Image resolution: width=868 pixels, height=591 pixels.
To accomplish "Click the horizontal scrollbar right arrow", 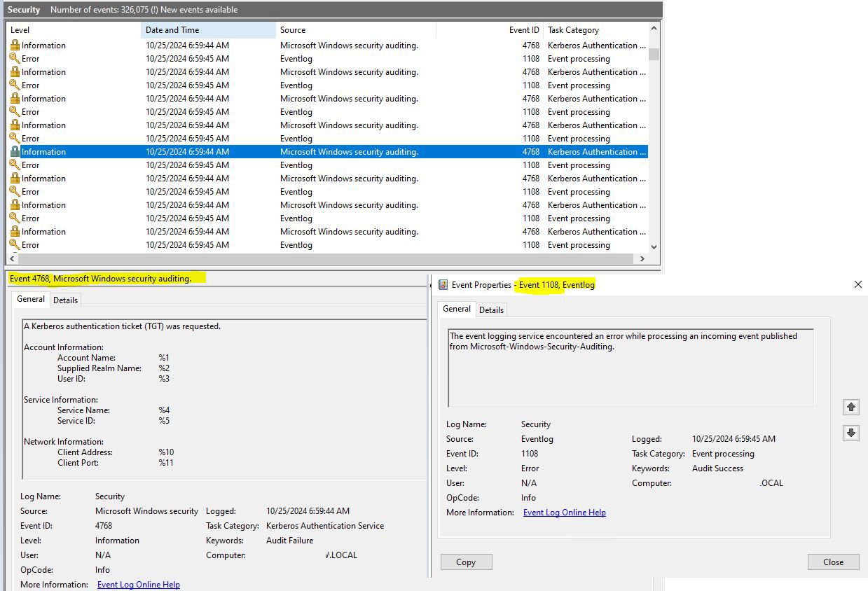I will tap(642, 258).
